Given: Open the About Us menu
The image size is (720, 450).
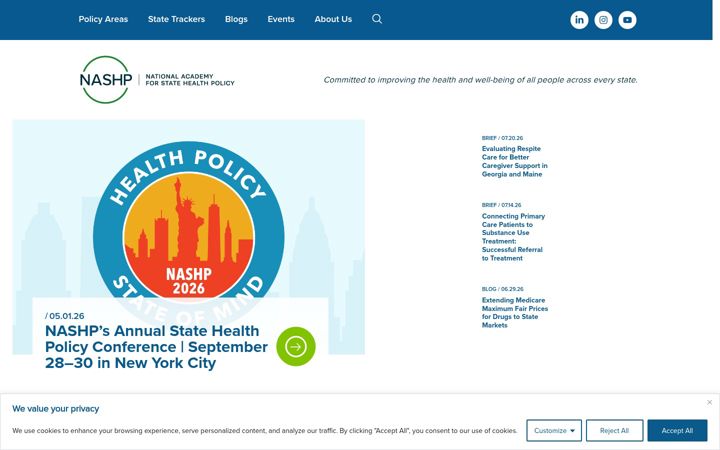Looking at the screenshot, I should (333, 19).
